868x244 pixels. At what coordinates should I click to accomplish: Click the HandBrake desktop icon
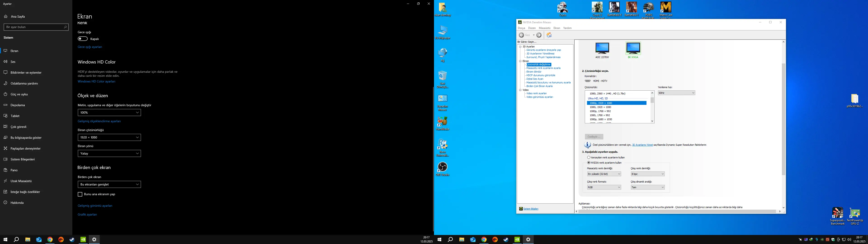pos(442,123)
